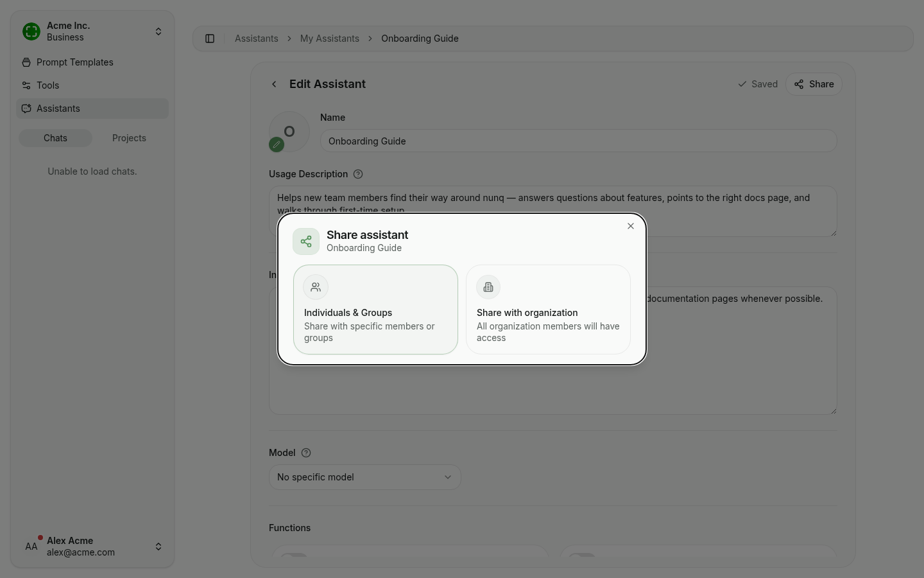
Task: Close the Share assistant dialog
Action: coord(631,226)
